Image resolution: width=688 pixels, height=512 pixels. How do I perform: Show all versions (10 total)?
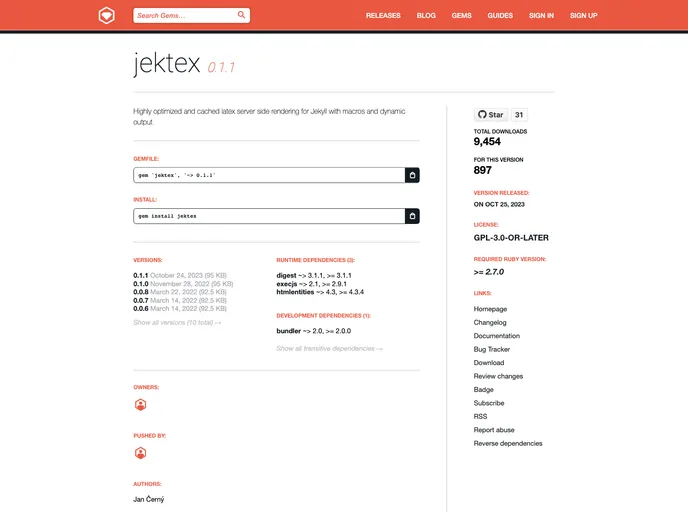(177, 322)
